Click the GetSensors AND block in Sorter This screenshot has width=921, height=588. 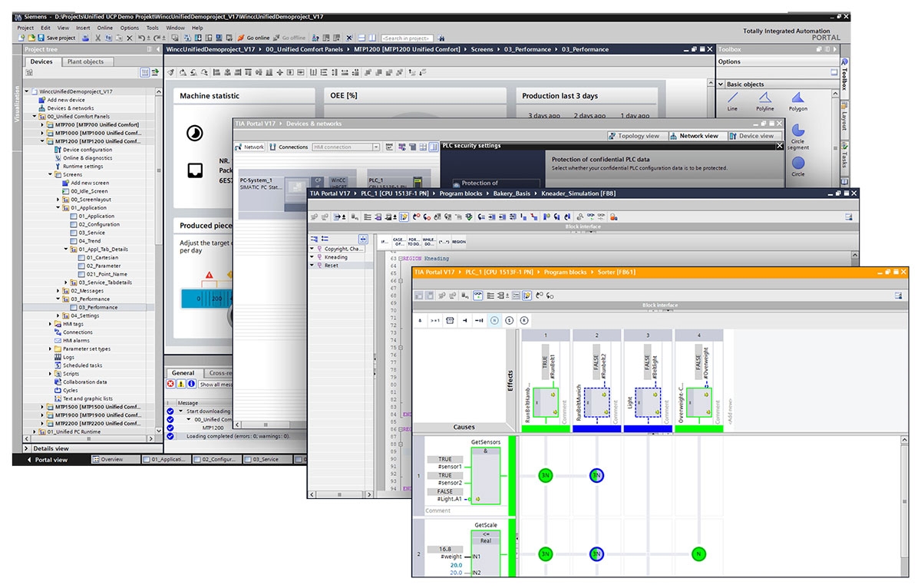point(487,476)
